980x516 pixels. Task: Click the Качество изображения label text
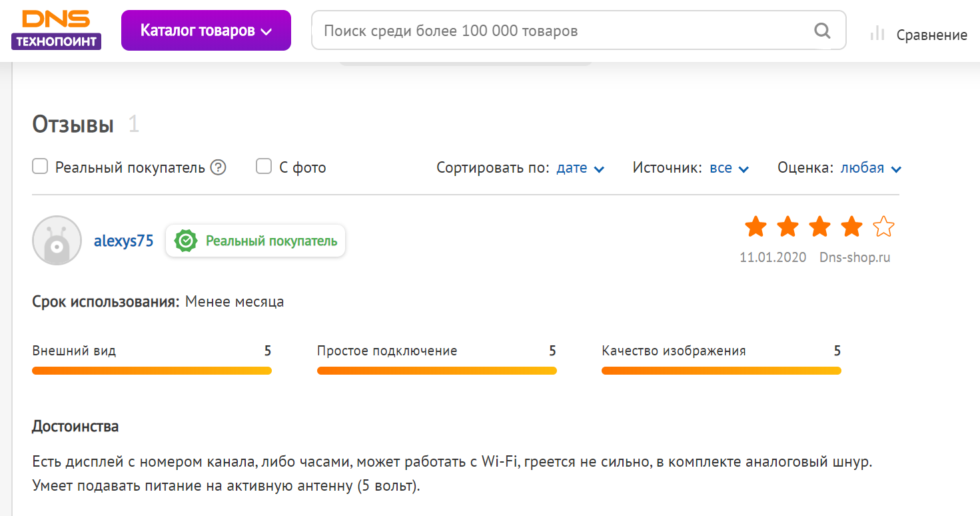pos(674,351)
